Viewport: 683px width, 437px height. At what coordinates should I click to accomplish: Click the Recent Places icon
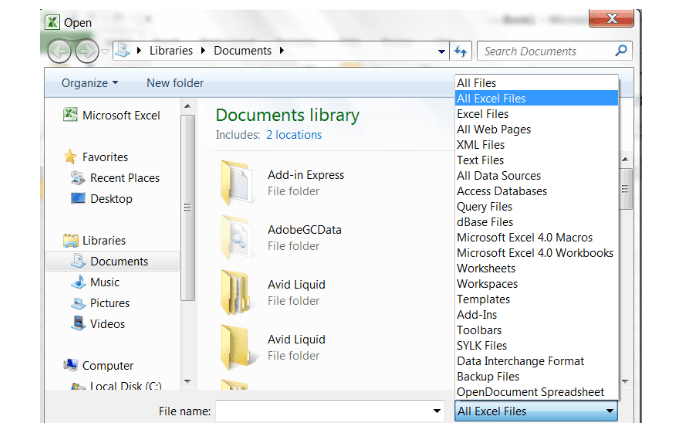click(78, 178)
